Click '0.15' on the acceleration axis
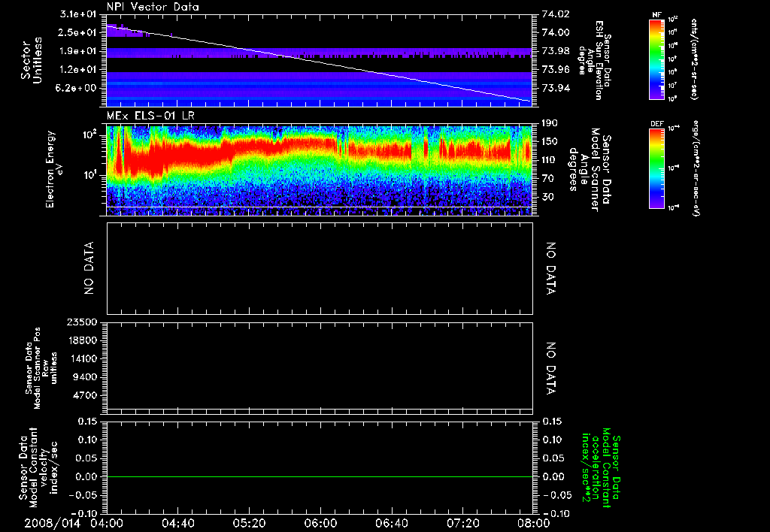Viewport: 770px width, 532px height. tap(552, 422)
